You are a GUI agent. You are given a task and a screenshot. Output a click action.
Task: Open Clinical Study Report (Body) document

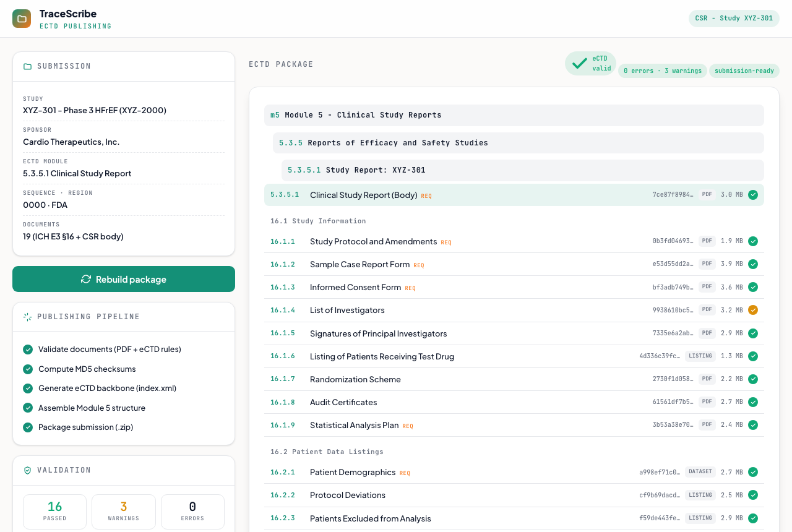pyautogui.click(x=514, y=195)
